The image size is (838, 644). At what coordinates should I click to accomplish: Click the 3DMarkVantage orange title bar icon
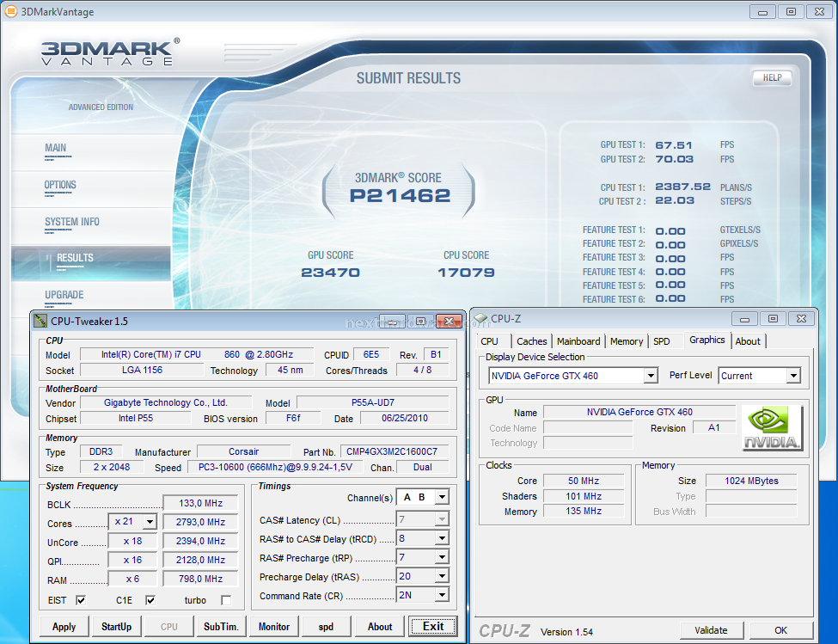[x=10, y=11]
